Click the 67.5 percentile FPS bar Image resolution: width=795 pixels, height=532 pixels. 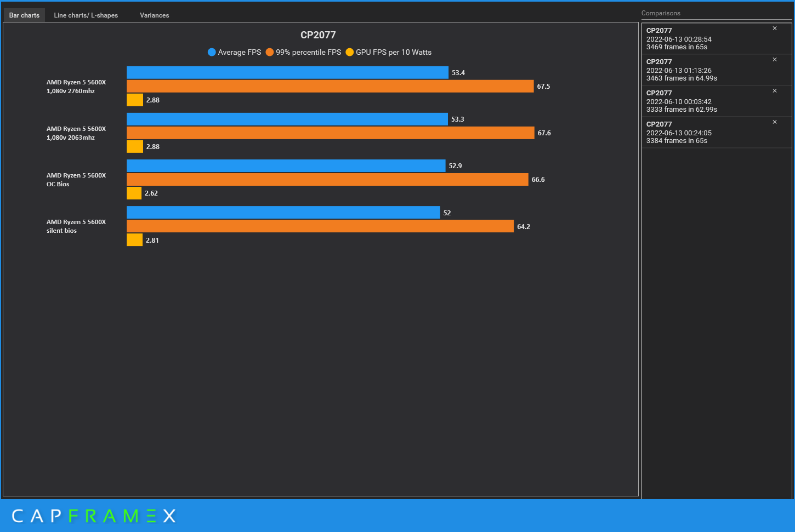[x=330, y=86]
